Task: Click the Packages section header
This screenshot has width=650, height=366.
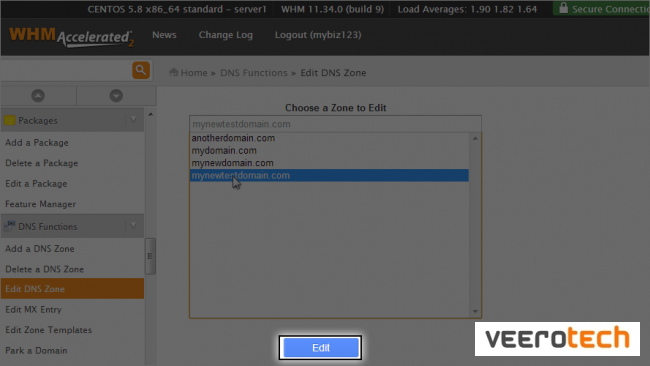Action: click(x=73, y=120)
